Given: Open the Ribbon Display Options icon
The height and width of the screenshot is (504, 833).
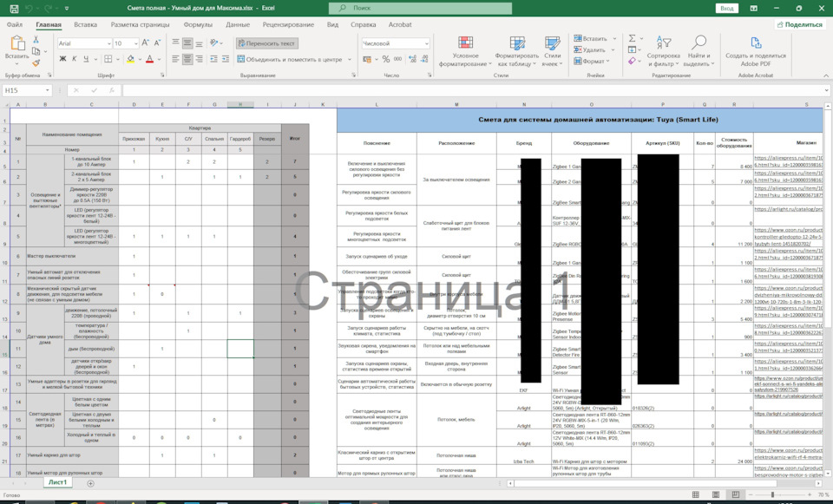Looking at the screenshot, I should pyautogui.click(x=753, y=9).
